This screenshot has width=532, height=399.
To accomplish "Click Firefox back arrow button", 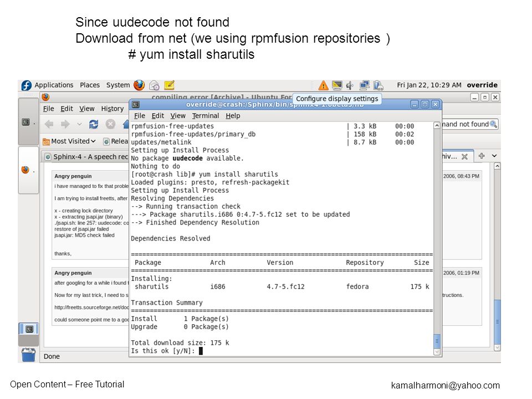I will (x=49, y=124).
